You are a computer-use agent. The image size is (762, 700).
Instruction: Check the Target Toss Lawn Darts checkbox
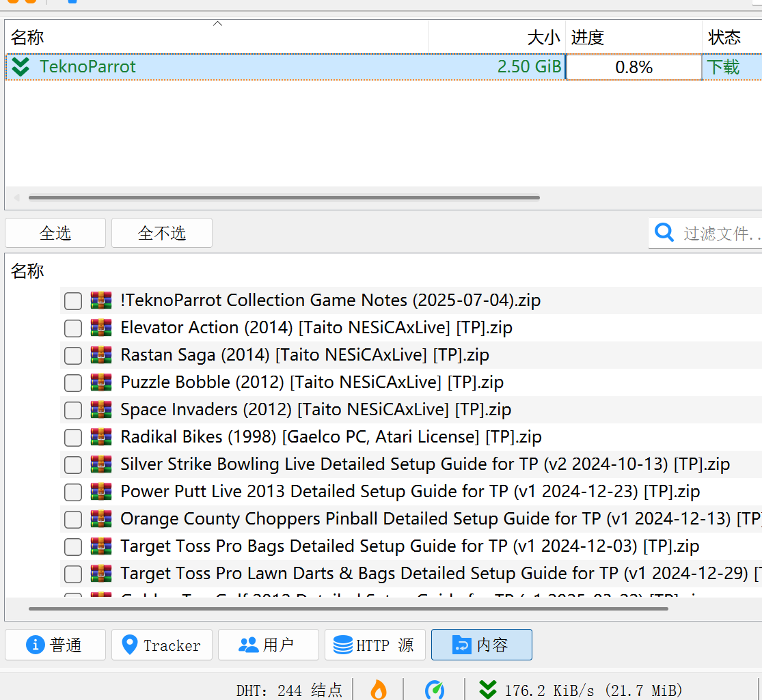coord(73,574)
